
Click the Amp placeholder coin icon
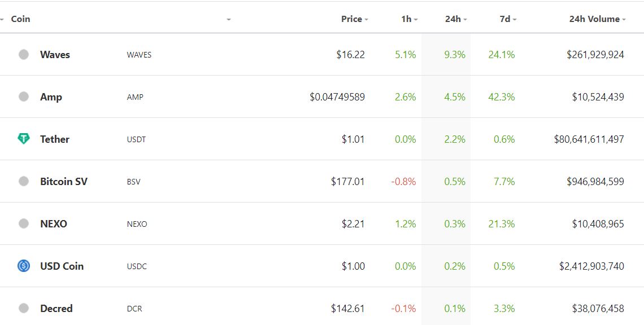pyautogui.click(x=24, y=96)
